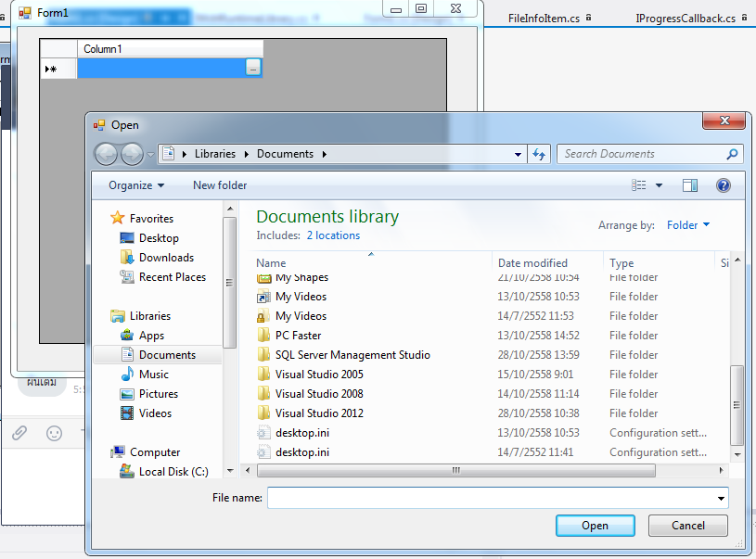Toggle the preview pane icon
Viewport: 756px width, 559px height.
click(689, 185)
